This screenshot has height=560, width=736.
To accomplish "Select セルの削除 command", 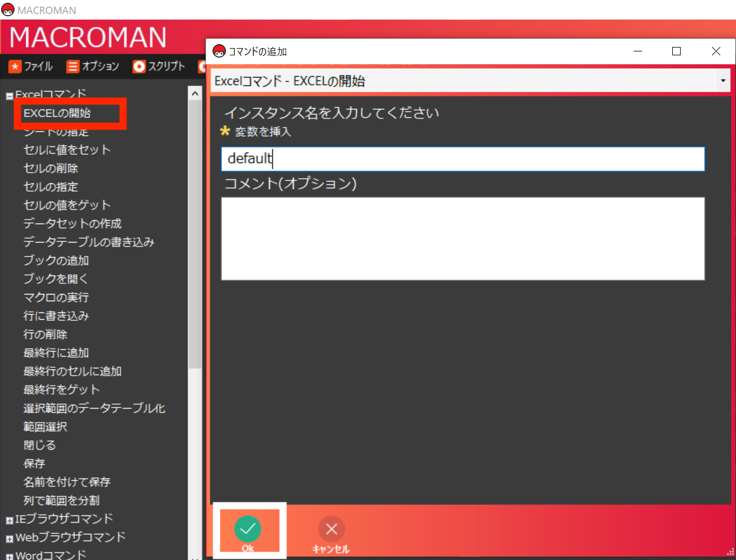I will coord(51,168).
